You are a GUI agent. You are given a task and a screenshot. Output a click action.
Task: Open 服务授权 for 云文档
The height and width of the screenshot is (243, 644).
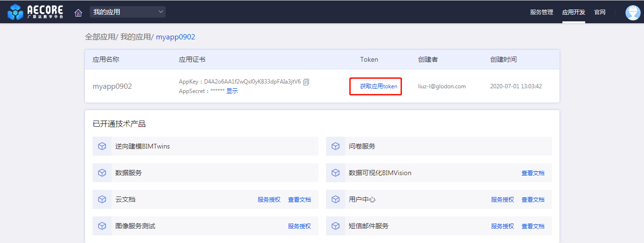(x=269, y=200)
